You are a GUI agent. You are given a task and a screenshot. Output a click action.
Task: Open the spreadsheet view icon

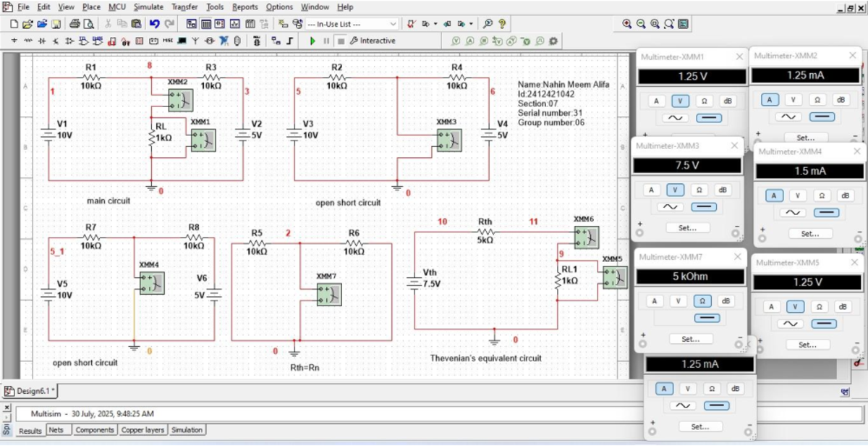click(206, 24)
